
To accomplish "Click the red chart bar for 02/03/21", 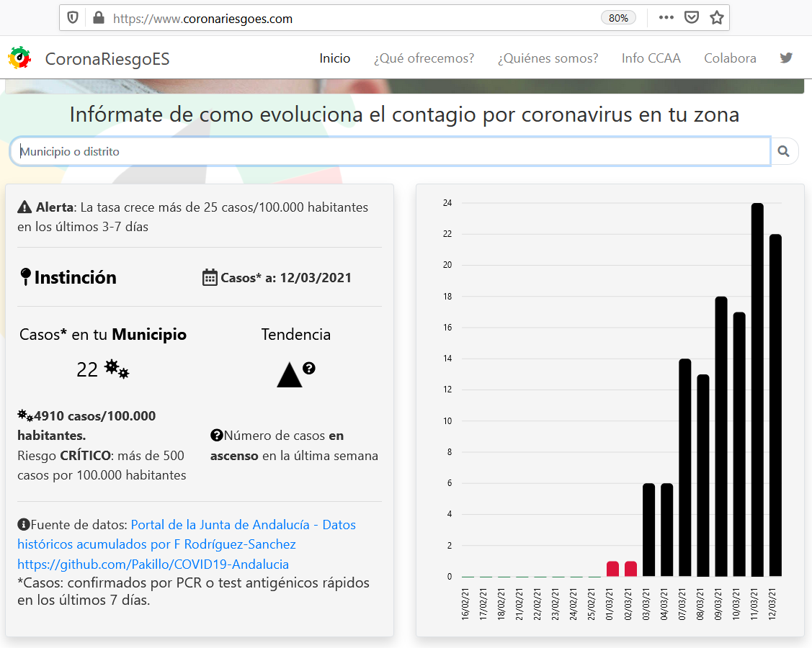I will click(x=630, y=569).
